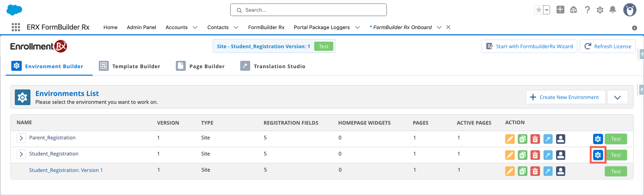Viewport: 644px width, 195px height.
Task: Click the highlighted gear icon for Student_Registration
Action: click(x=598, y=155)
